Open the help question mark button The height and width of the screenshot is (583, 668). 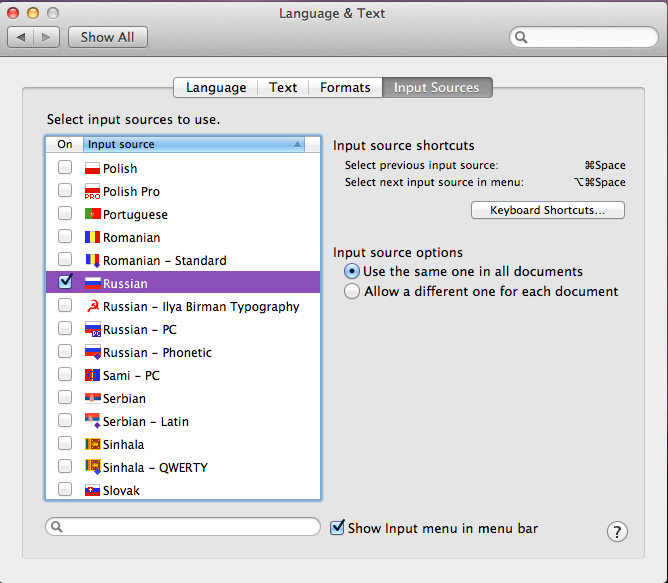tap(617, 532)
